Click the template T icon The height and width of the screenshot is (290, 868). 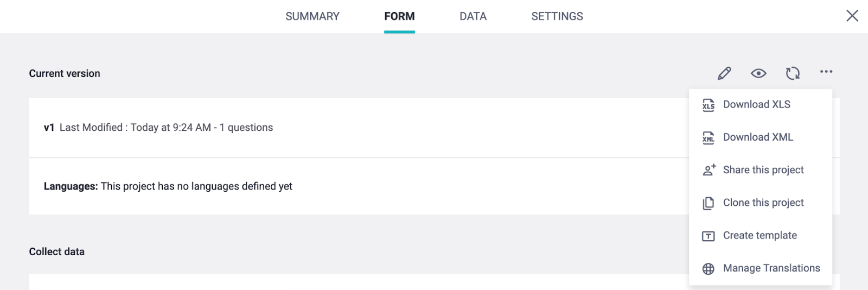tap(709, 236)
